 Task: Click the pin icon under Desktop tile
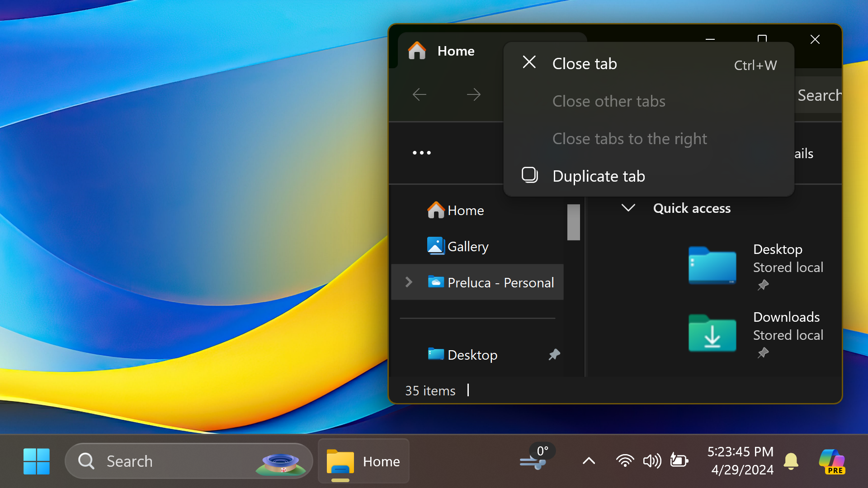point(763,285)
